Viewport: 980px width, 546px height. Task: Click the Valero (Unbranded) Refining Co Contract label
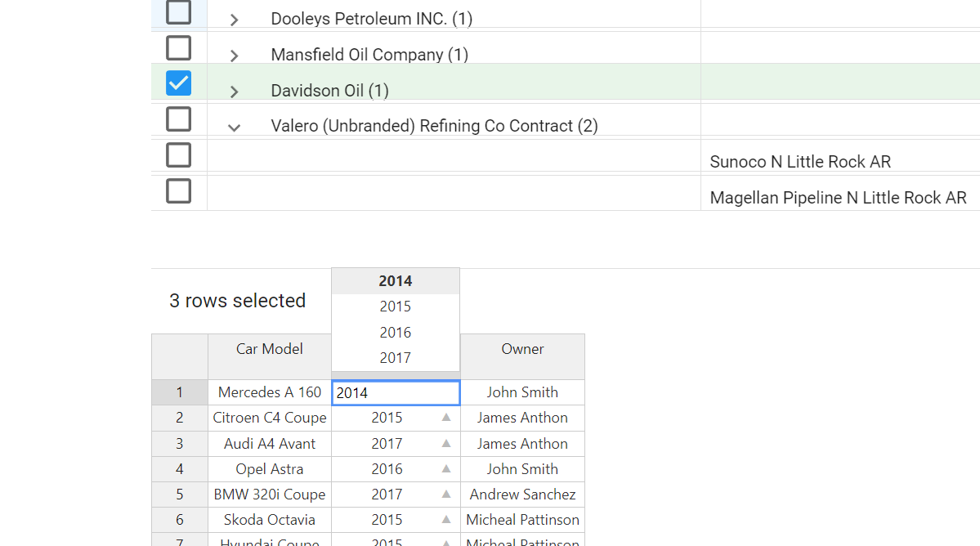pyautogui.click(x=434, y=126)
